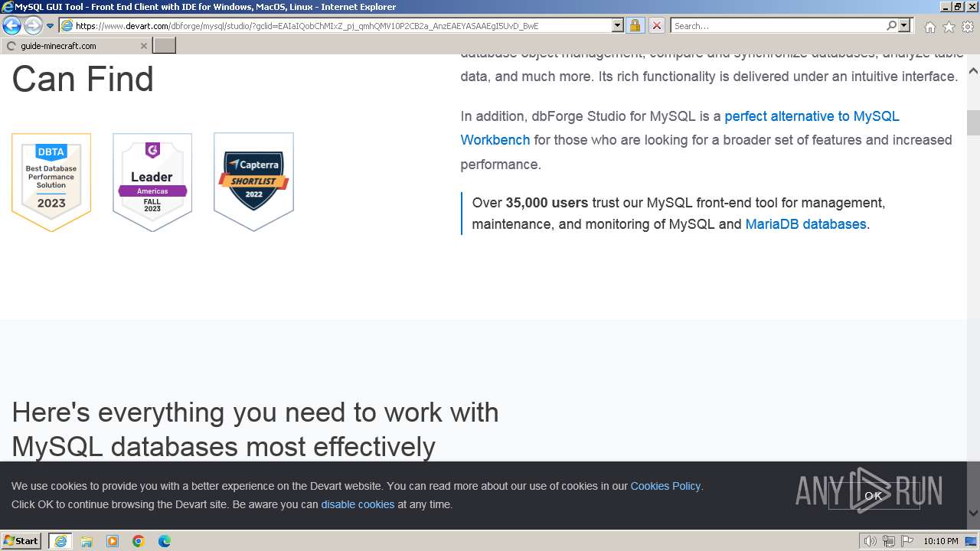Image resolution: width=980 pixels, height=551 pixels.
Task: Follow the MariaDB databases link
Action: [805, 224]
